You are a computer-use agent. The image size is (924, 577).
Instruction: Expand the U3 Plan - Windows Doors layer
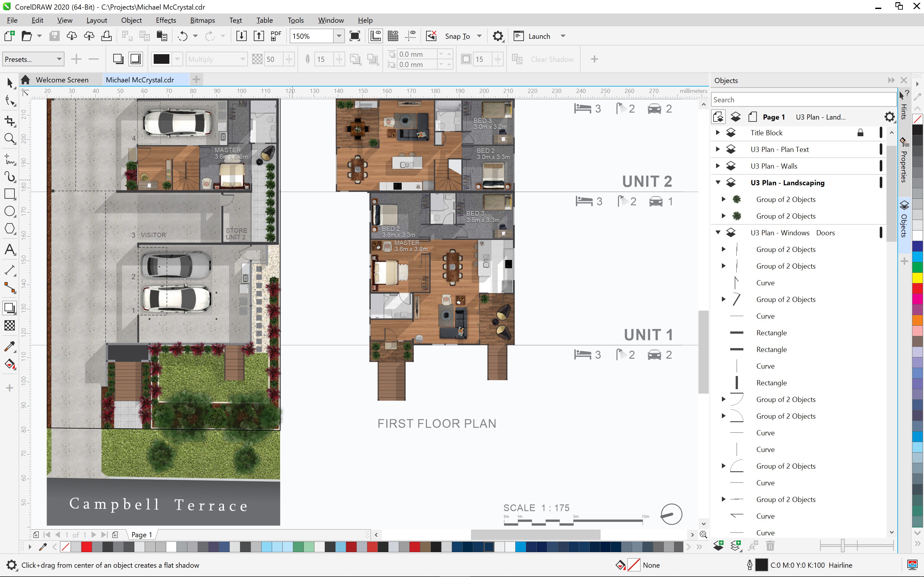(x=718, y=232)
